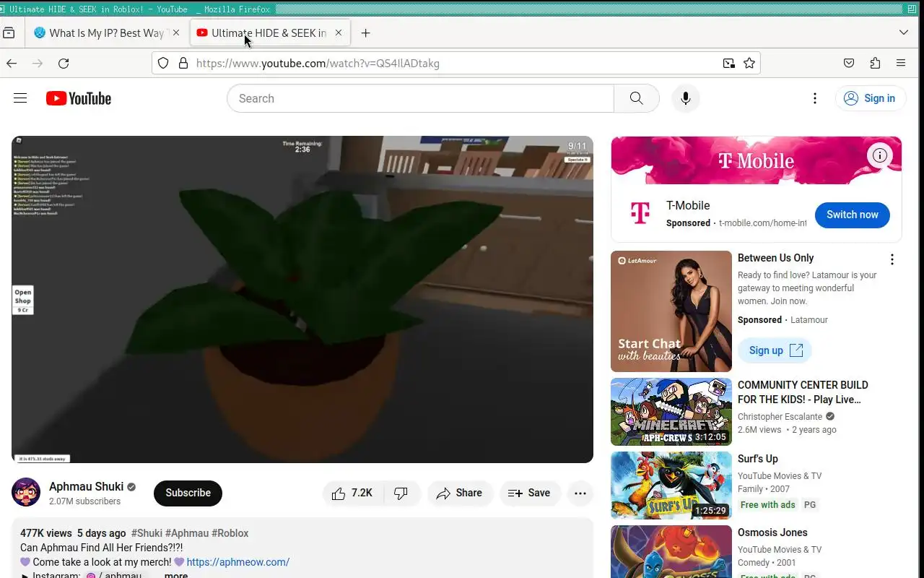Open more actions ellipsis under video
This screenshot has height=578, width=924.
pos(580,493)
